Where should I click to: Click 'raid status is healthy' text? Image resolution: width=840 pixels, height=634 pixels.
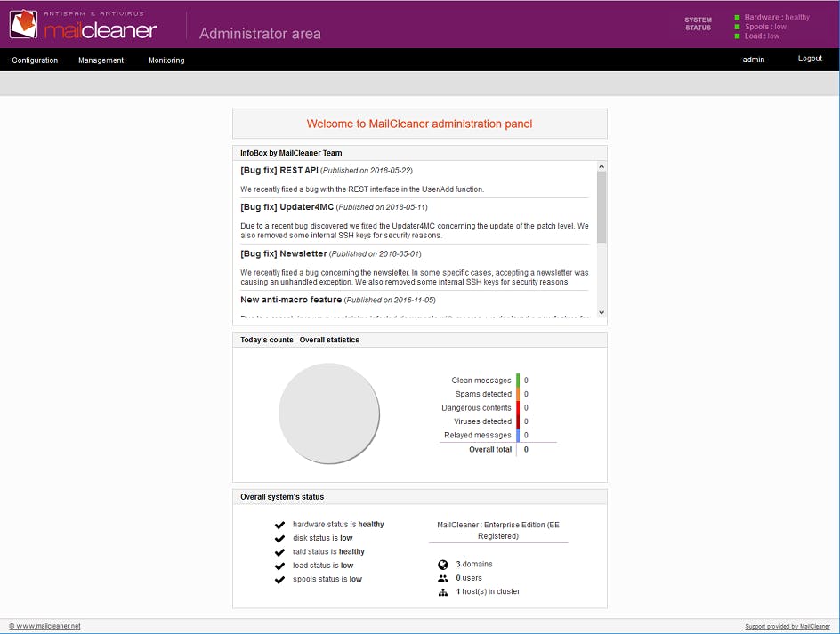pos(328,551)
